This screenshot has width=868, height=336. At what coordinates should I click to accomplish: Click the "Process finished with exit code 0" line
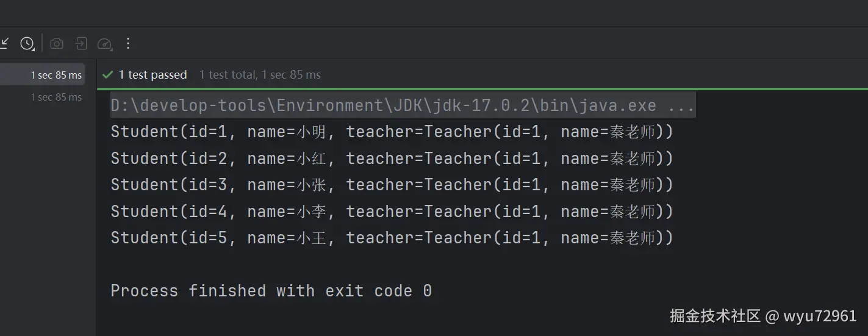coord(271,291)
